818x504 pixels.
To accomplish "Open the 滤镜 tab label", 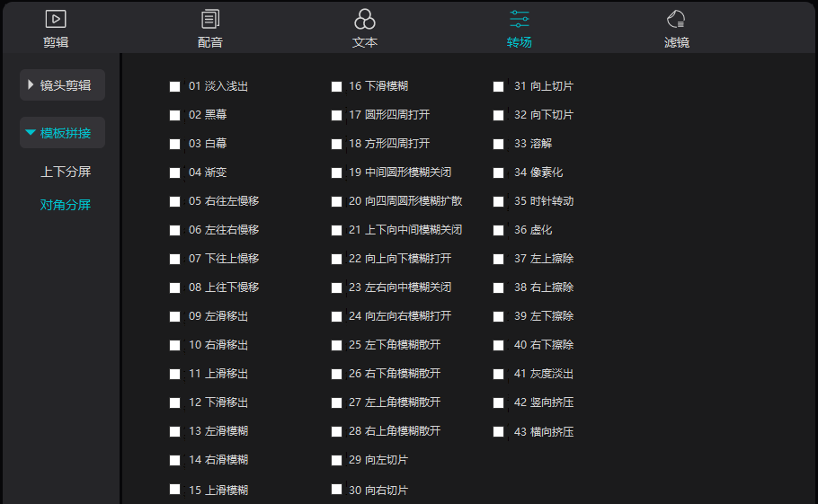I will click(677, 42).
